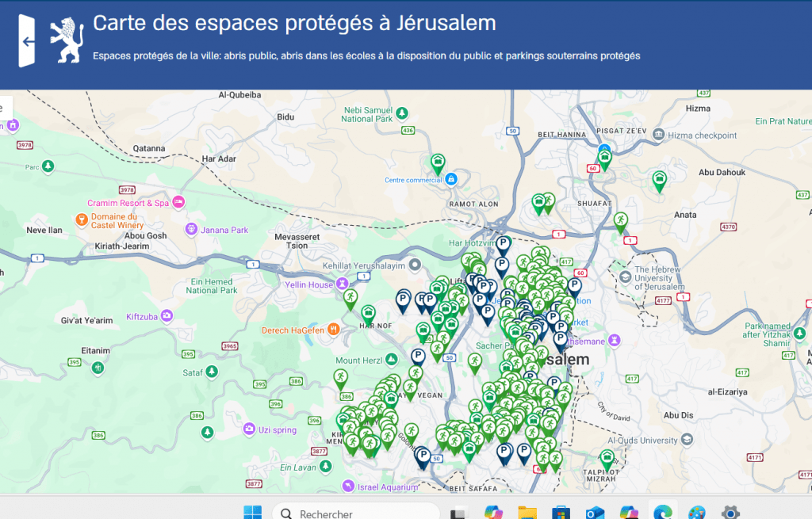The image size is (812, 519).
Task: Click the public shelter pin east of Shuafat
Action: [621, 221]
